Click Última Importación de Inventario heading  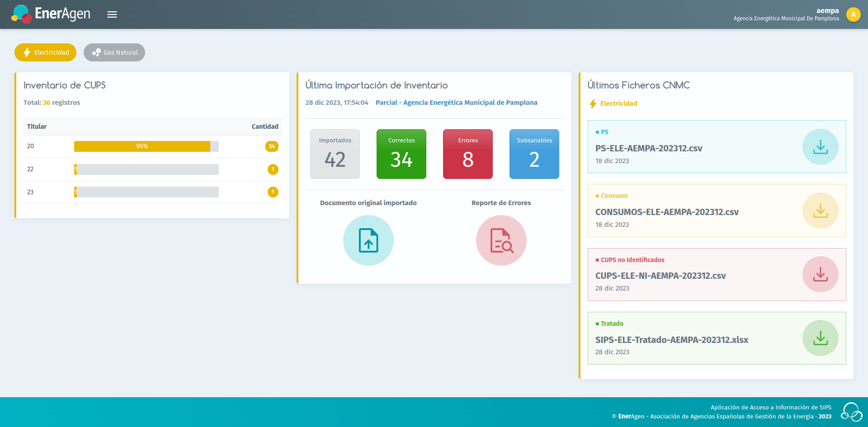point(377,85)
